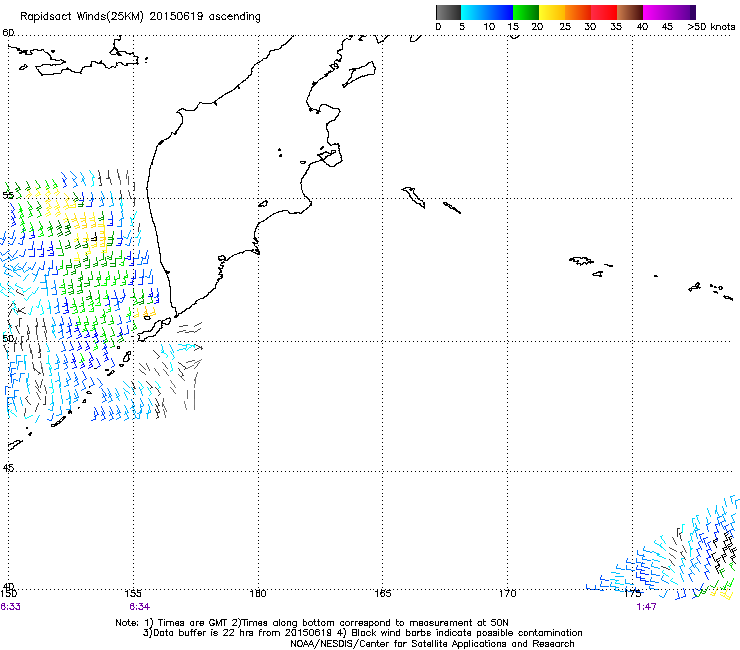Click the 50 latitude label on left axis
Image resolution: width=740 pixels, height=650 pixels.
pos(8,338)
